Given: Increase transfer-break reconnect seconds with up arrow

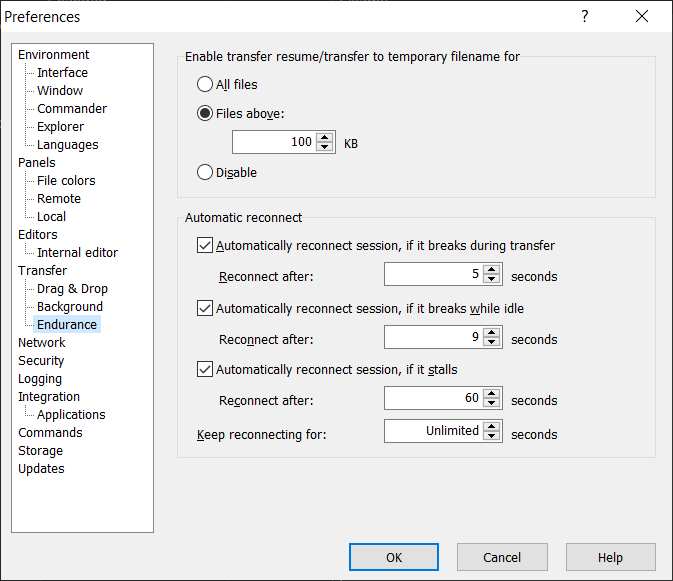Looking at the screenshot, I should 491,269.
